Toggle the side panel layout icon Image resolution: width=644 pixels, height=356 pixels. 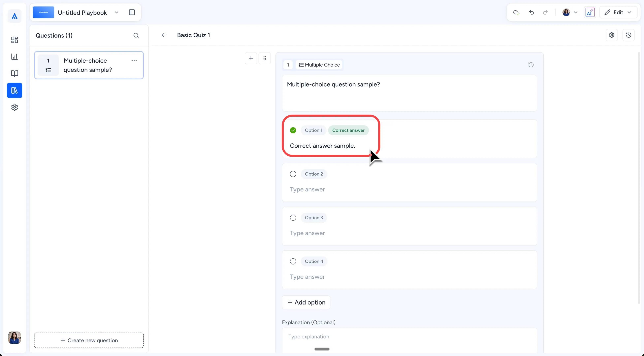132,12
